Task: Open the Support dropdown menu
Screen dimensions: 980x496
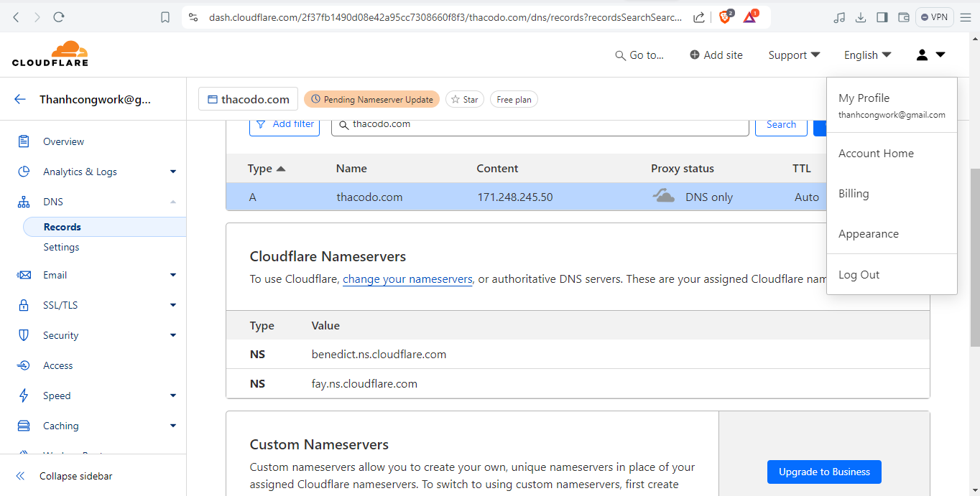Action: click(794, 55)
